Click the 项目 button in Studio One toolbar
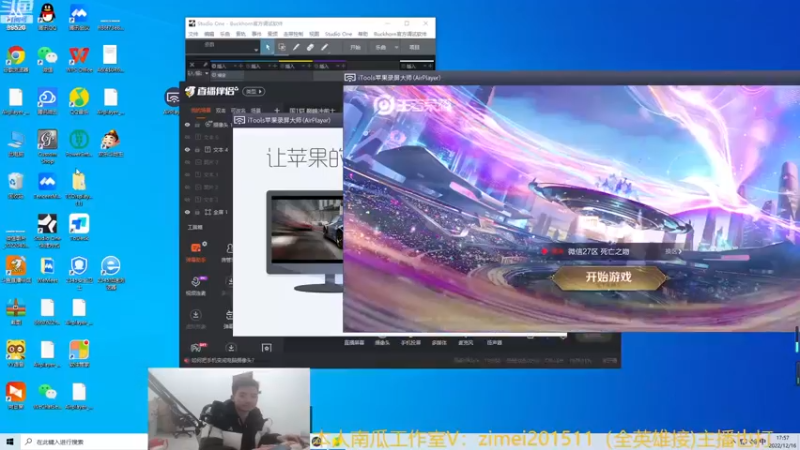Viewport: 800px width, 450px height. click(414, 47)
